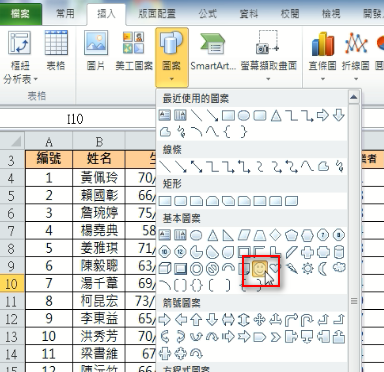Switch to the 常用 tab
Viewport: 384px width, 372px height.
click(x=65, y=14)
